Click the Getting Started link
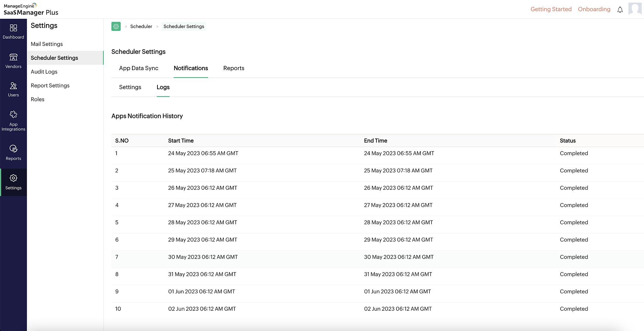The height and width of the screenshot is (331, 644). point(551,9)
